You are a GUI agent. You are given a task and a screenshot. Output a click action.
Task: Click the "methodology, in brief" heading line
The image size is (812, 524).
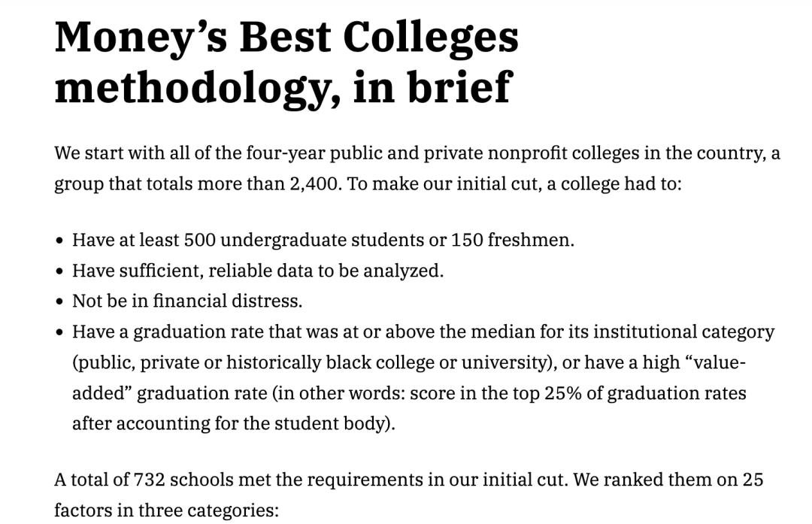(283, 87)
